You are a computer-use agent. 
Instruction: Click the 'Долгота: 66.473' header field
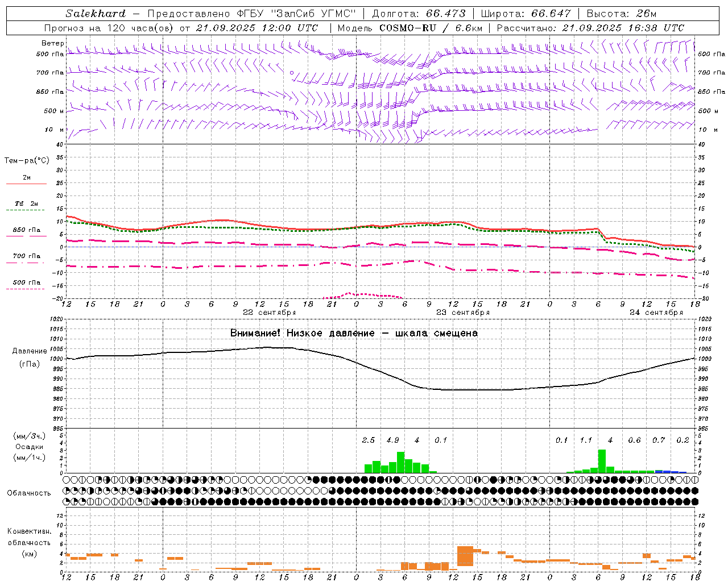point(419,14)
